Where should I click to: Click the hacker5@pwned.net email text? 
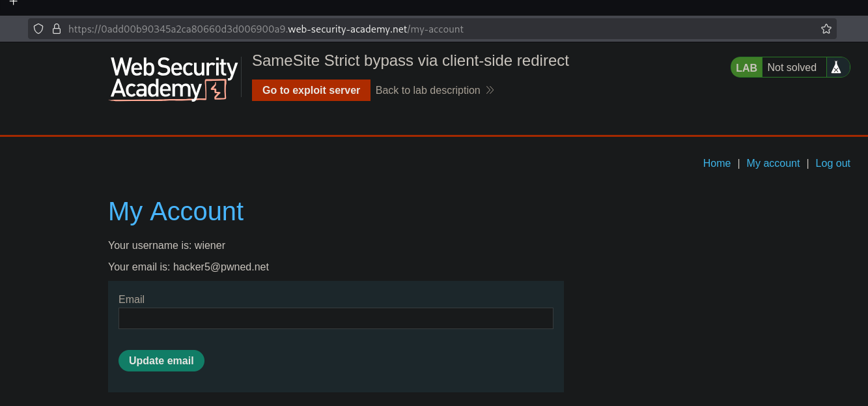221,267
